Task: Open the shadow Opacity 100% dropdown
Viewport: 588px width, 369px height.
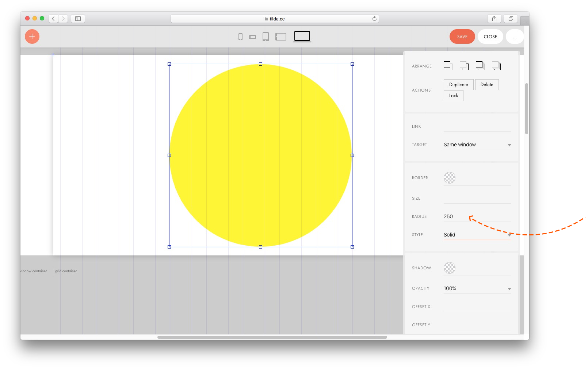Action: 477,289
